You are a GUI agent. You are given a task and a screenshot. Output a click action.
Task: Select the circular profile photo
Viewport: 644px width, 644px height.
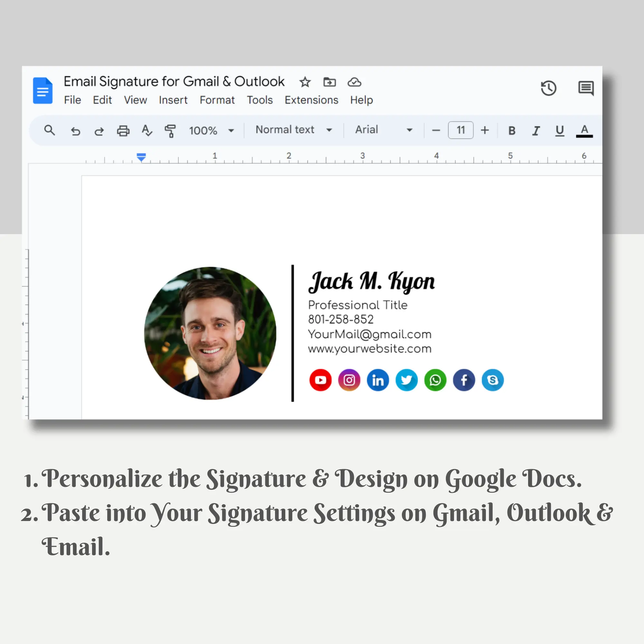[x=210, y=333]
